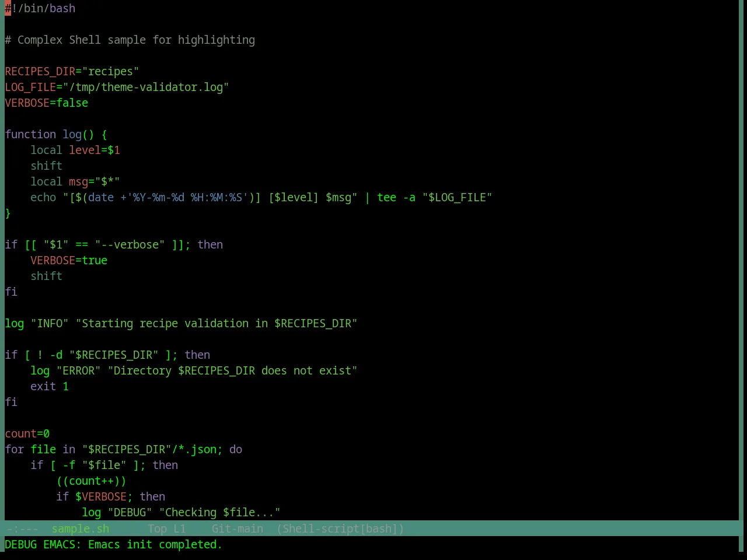Click on count=0 line
Screen dimensions: 747x560
(x=27, y=433)
